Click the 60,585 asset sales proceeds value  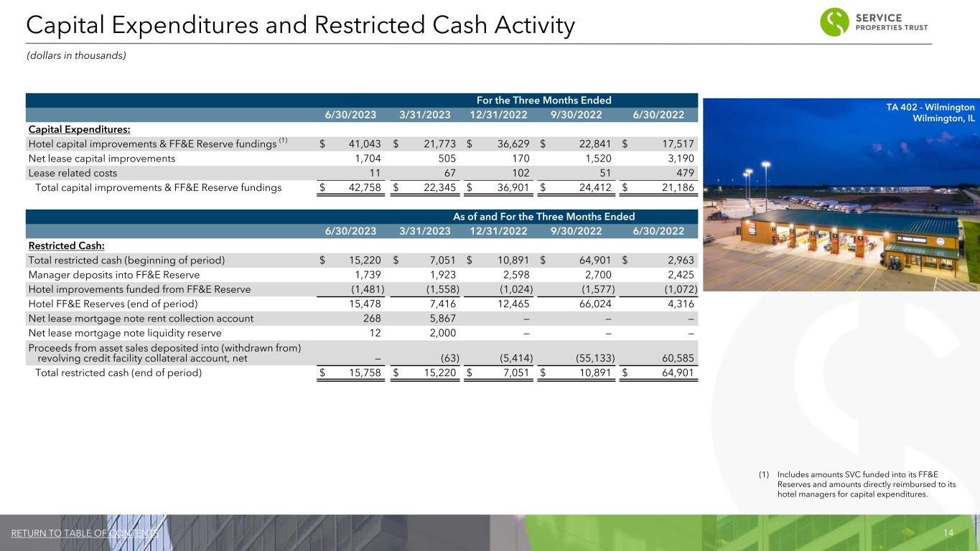coord(668,358)
